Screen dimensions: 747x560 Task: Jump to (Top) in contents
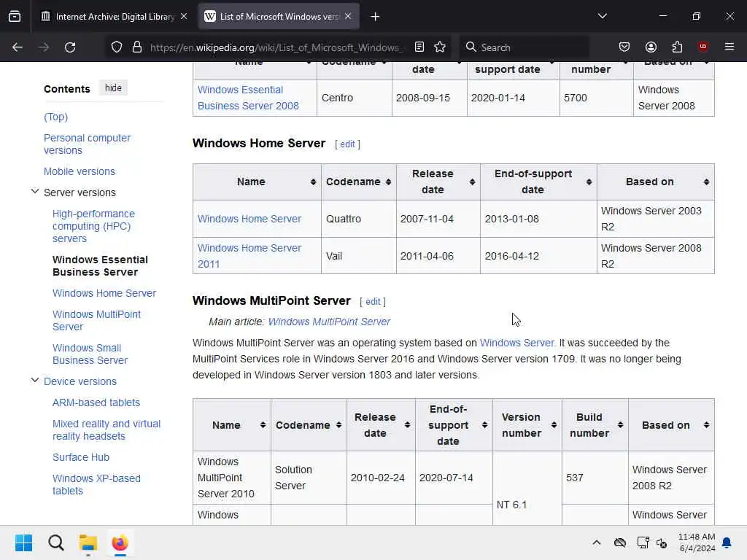tap(55, 117)
